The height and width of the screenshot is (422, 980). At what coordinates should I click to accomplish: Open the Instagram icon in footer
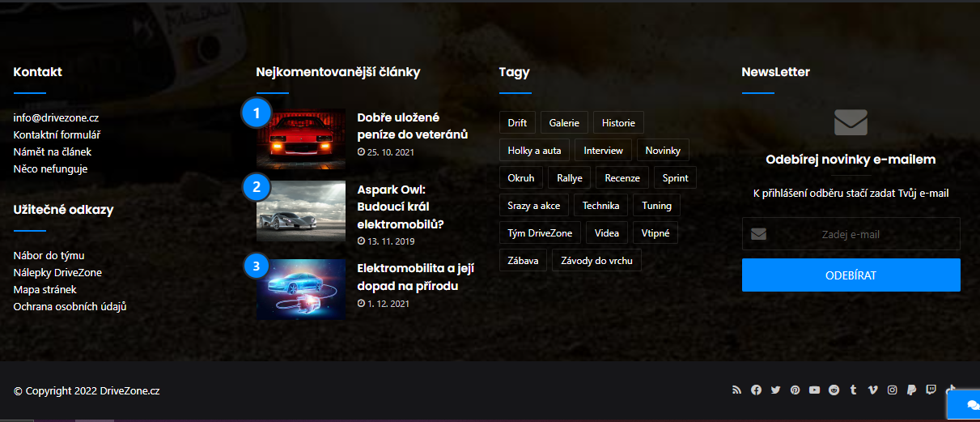892,390
